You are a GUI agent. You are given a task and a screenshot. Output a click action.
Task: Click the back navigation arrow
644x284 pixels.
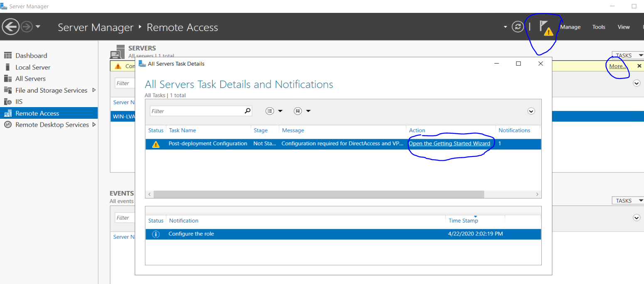[x=11, y=27]
